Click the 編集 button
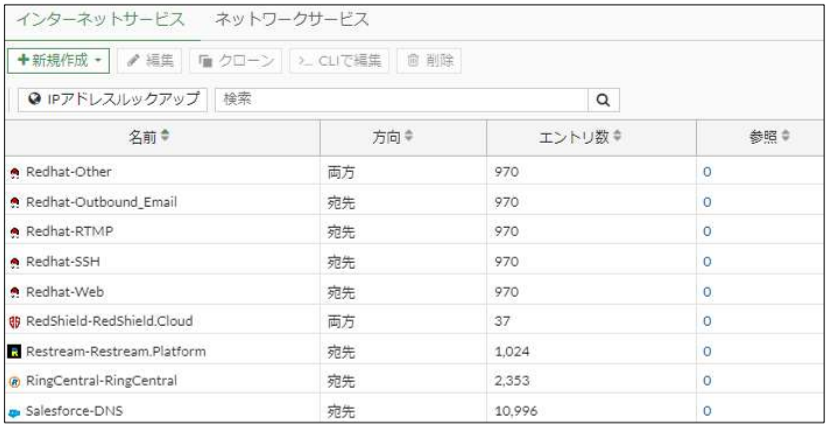 click(148, 61)
